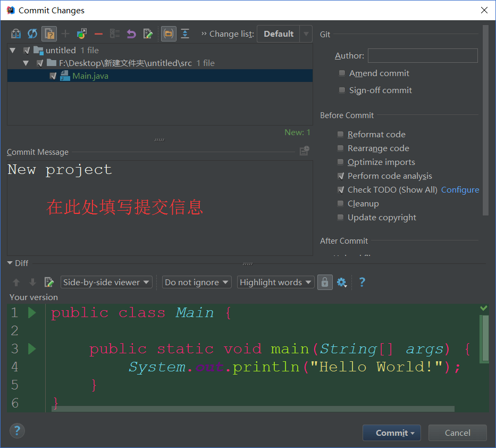Click the diff settings gear icon
496x448 pixels.
[342, 283]
